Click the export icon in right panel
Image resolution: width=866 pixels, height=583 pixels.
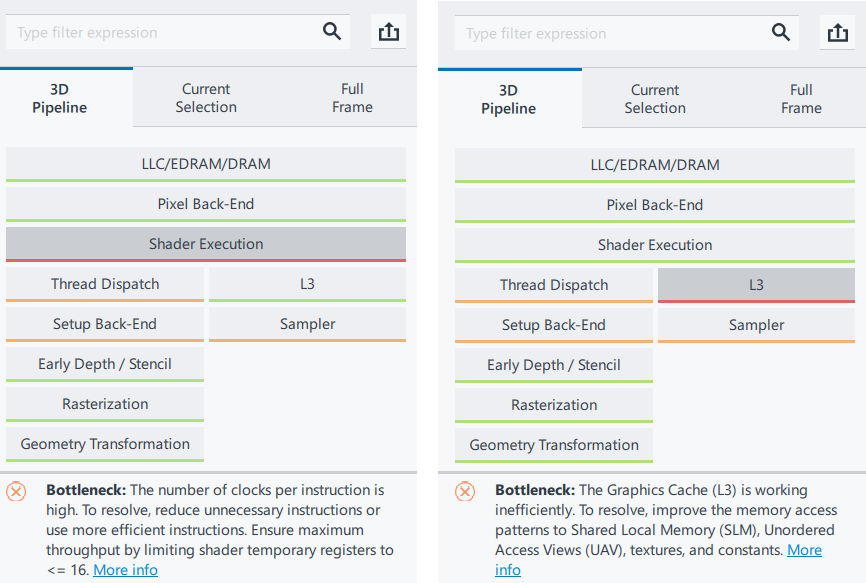pos(838,33)
